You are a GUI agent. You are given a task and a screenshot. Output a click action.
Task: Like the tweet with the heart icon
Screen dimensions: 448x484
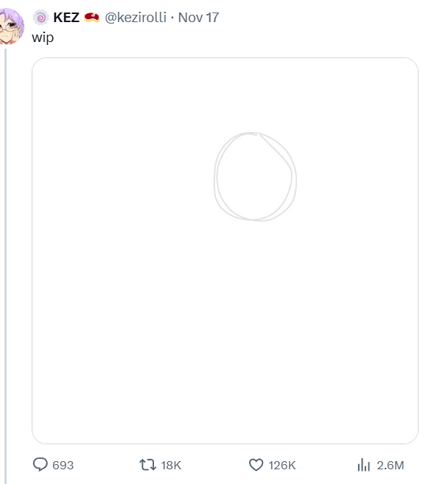tap(256, 465)
